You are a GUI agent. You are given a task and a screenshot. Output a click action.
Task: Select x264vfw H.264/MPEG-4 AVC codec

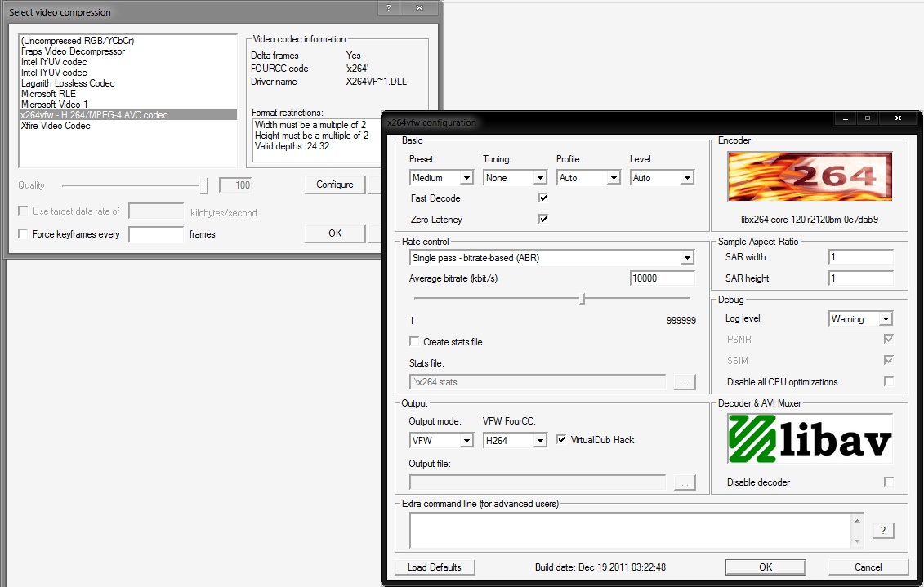(128, 115)
